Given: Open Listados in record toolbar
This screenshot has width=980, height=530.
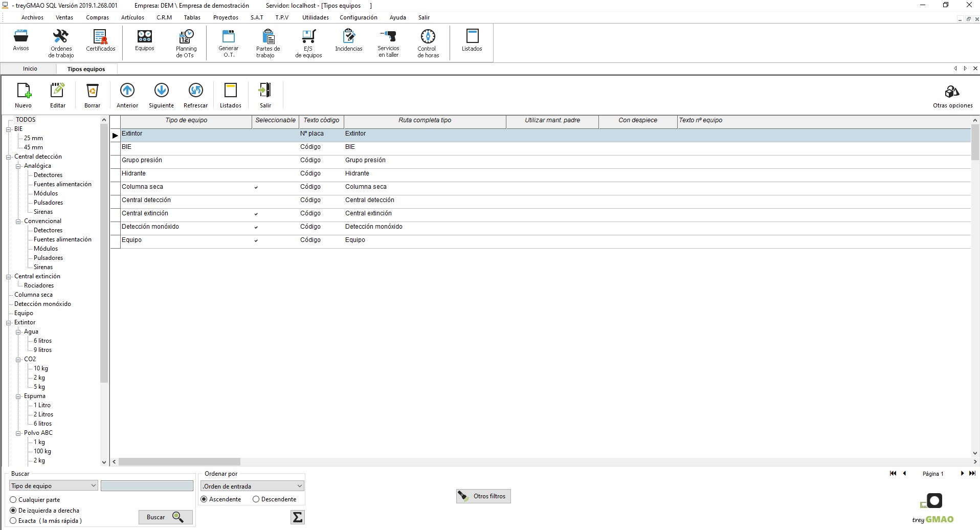Looking at the screenshot, I should 231,95.
